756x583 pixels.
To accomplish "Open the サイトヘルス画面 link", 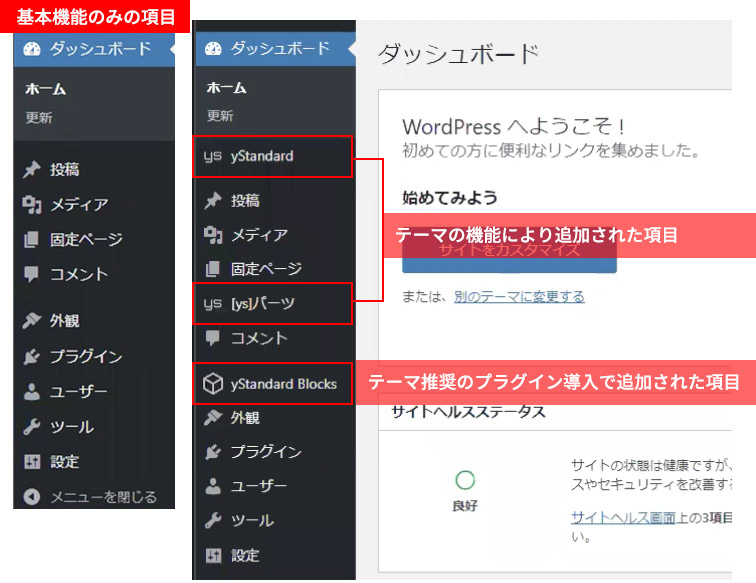I will (623, 517).
